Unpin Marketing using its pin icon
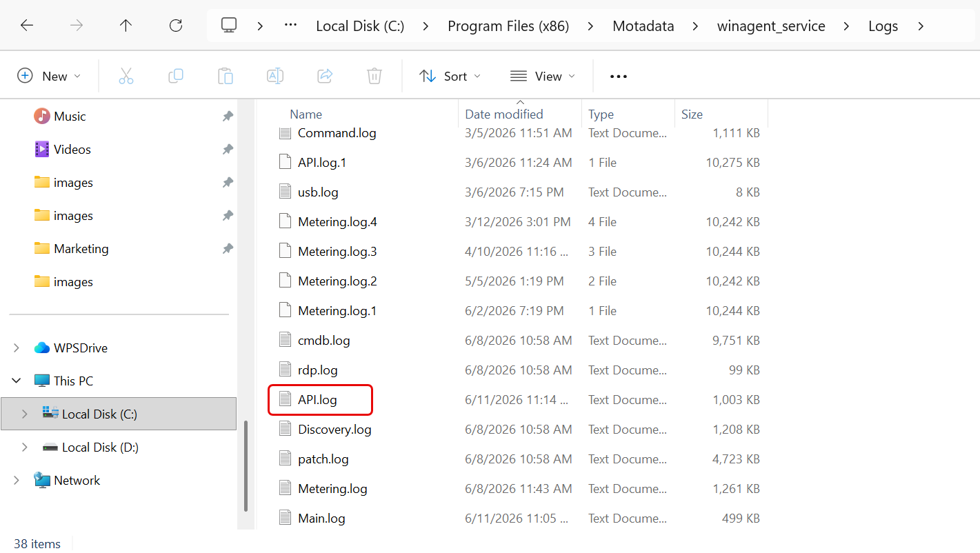The height and width of the screenshot is (553, 980). [x=228, y=249]
